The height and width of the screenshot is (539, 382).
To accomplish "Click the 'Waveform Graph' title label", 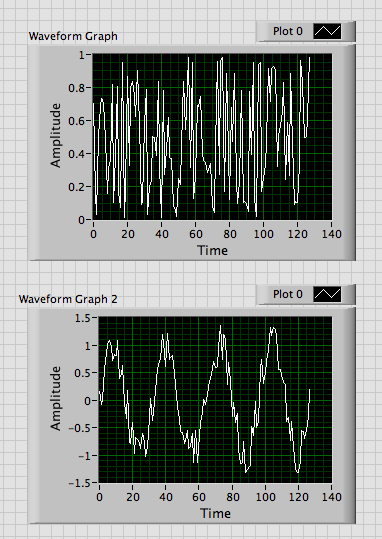I will (73, 36).
